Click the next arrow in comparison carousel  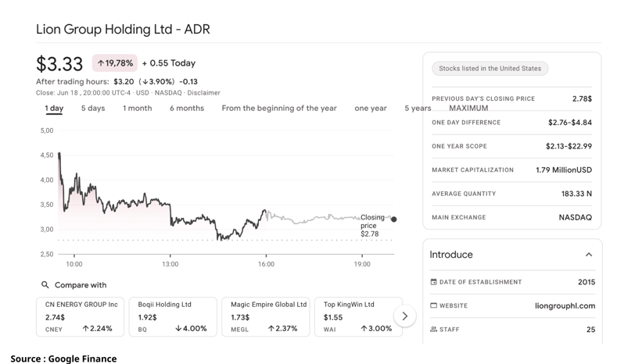[404, 316]
